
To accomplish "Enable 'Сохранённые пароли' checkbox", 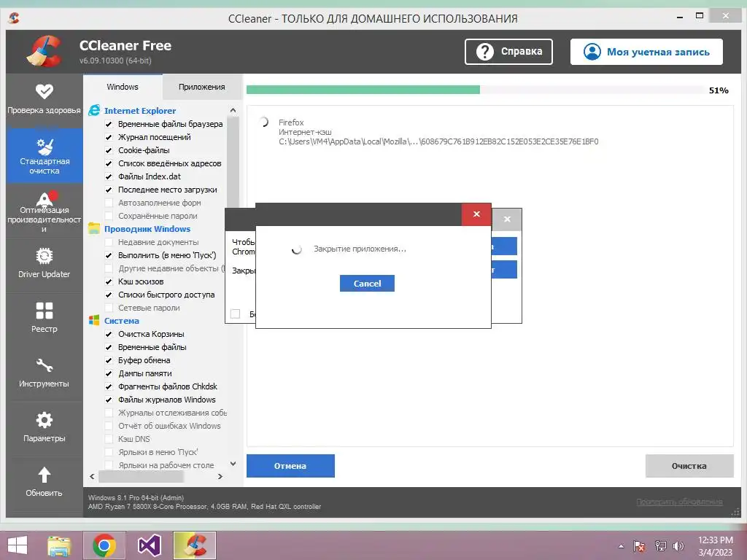I will point(109,216).
